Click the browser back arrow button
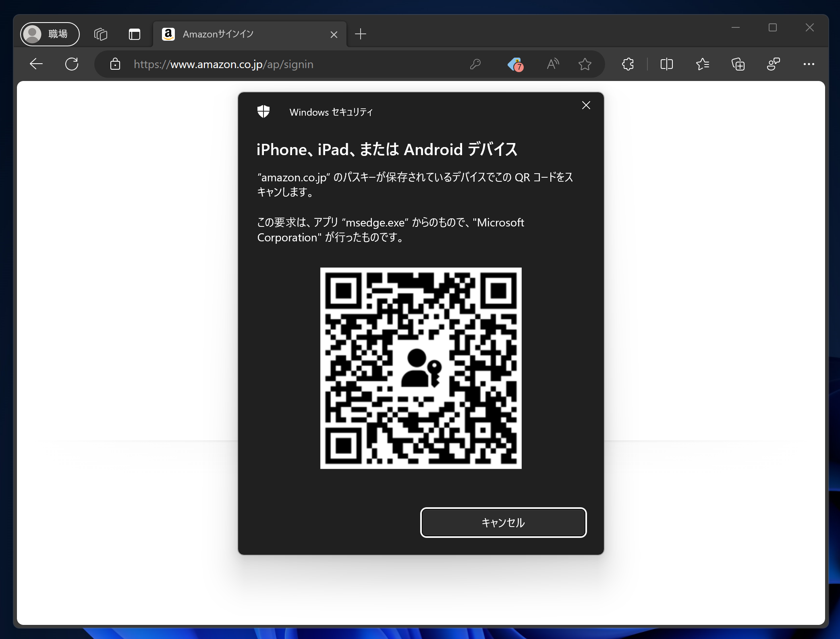The image size is (840, 639). point(36,64)
